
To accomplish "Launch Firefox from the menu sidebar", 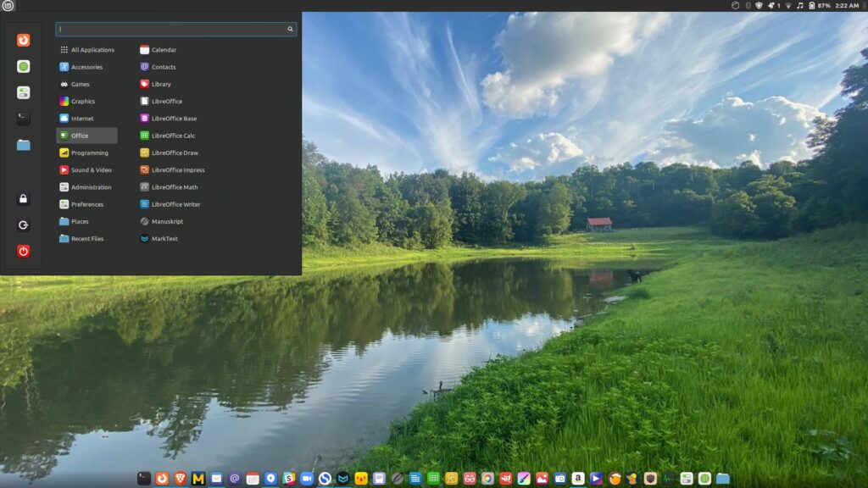I will [23, 40].
